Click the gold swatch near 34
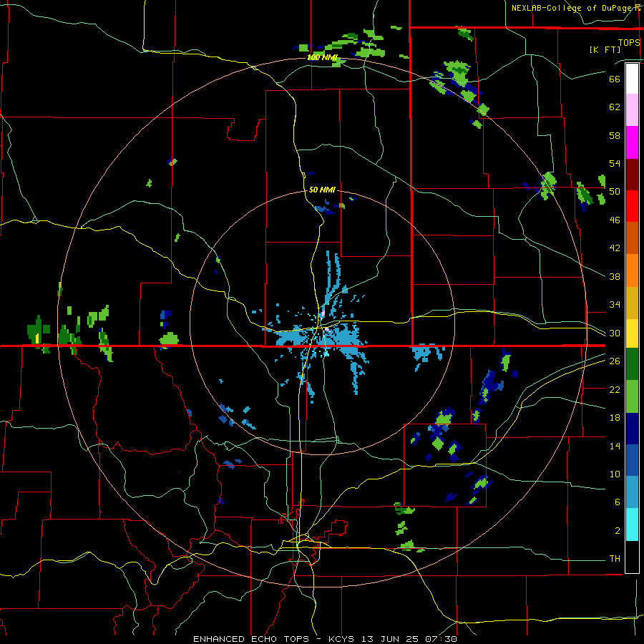Screen dimensions: 644x644 pos(632,303)
